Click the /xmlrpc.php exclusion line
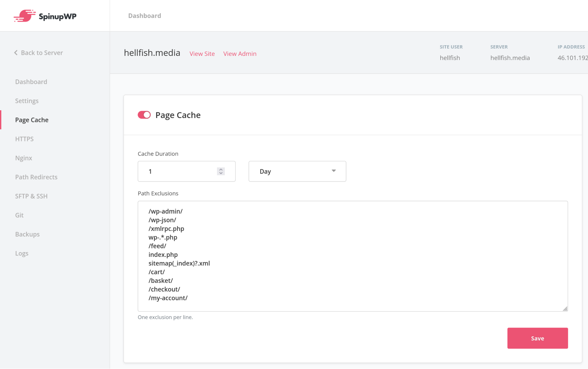588x369 pixels. pos(166,229)
